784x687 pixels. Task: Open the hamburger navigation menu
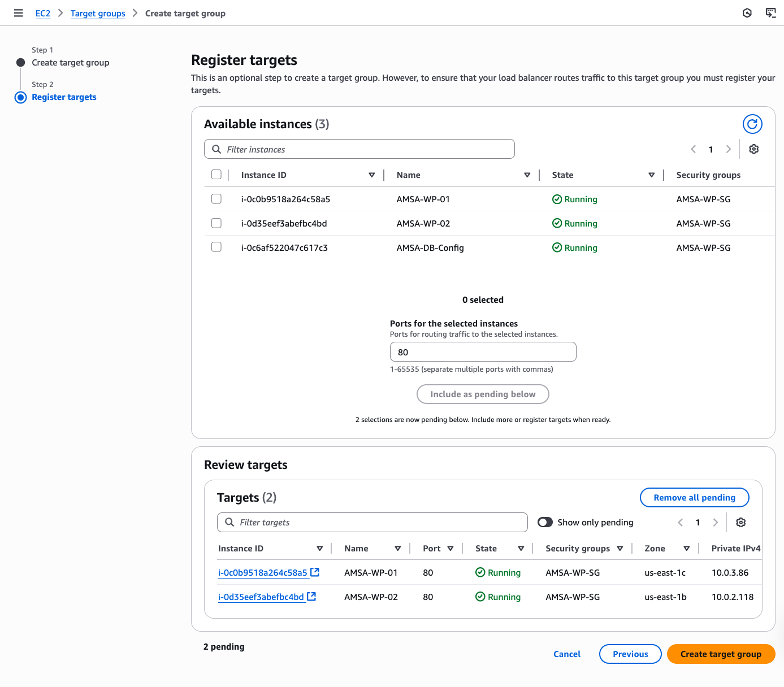click(x=19, y=13)
